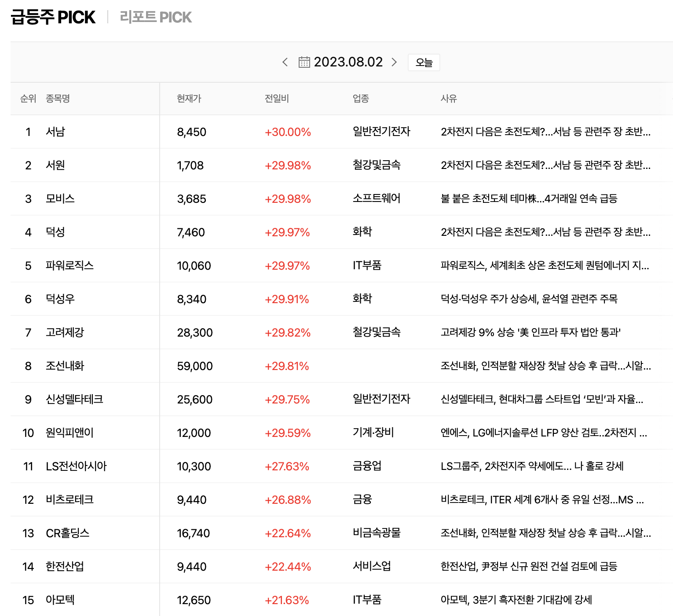Screen dimensions: 673x616
Task: Switch to 리포트 PICK tab
Action: 156,17
